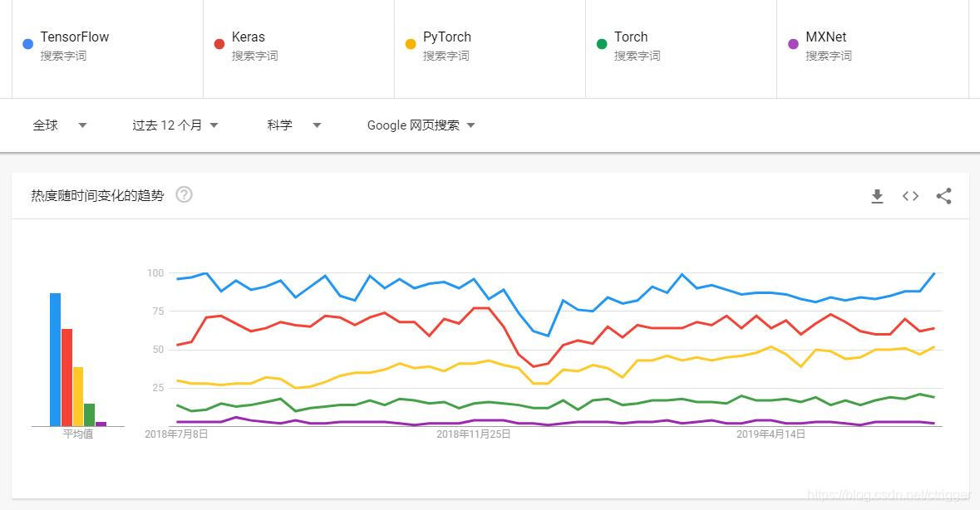
Task: Edit the TensorFlow search term
Action: coord(74,37)
